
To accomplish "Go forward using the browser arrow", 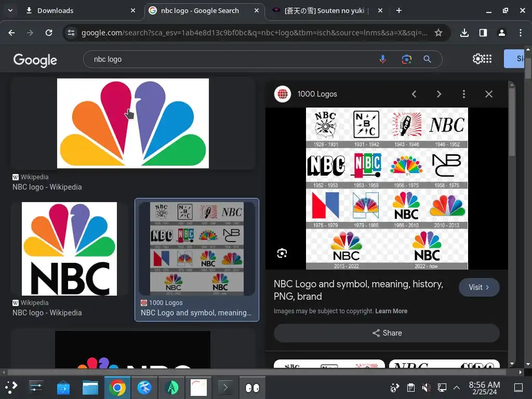I will tap(30, 33).
